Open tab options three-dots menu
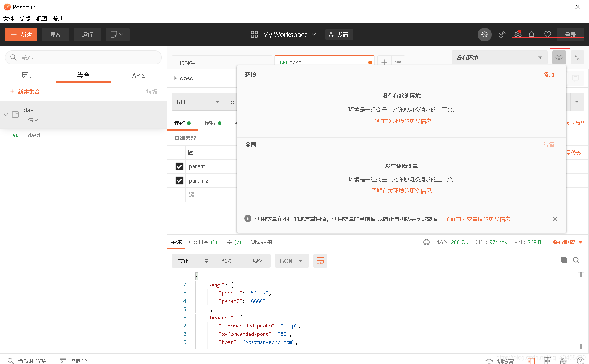The height and width of the screenshot is (364, 589). [398, 62]
